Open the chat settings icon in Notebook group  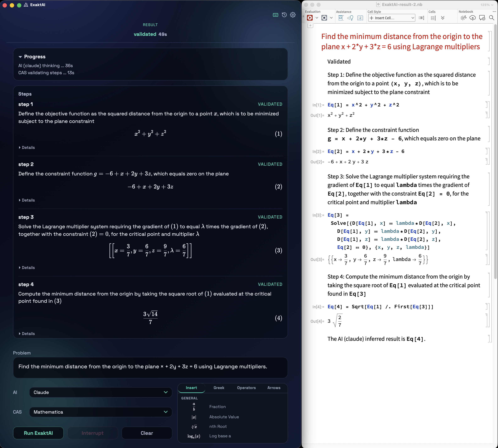[482, 18]
